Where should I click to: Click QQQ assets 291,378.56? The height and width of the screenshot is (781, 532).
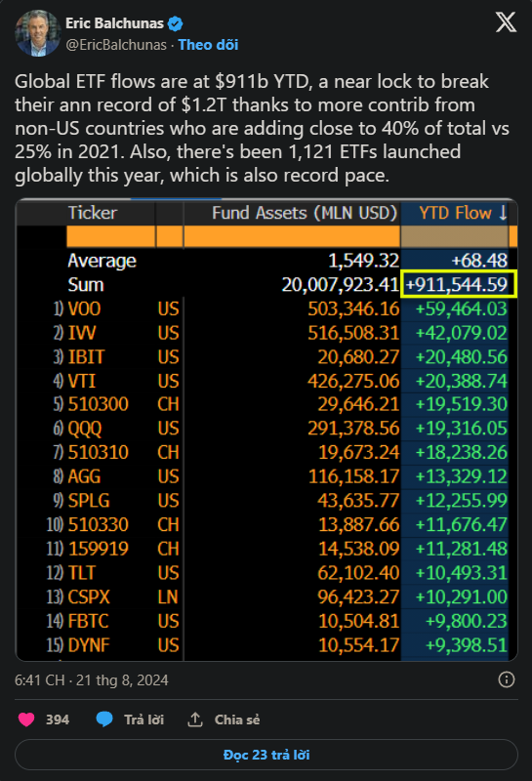[x=353, y=429]
